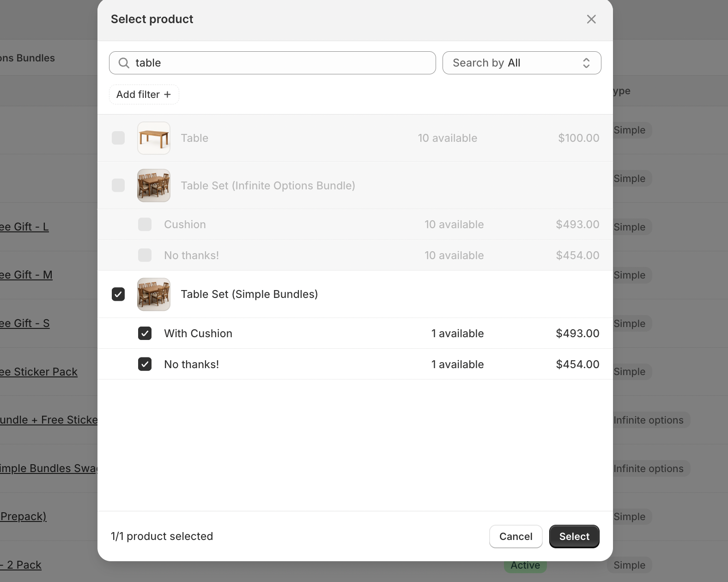
Task: Click the plus icon in Add filter
Action: click(168, 95)
